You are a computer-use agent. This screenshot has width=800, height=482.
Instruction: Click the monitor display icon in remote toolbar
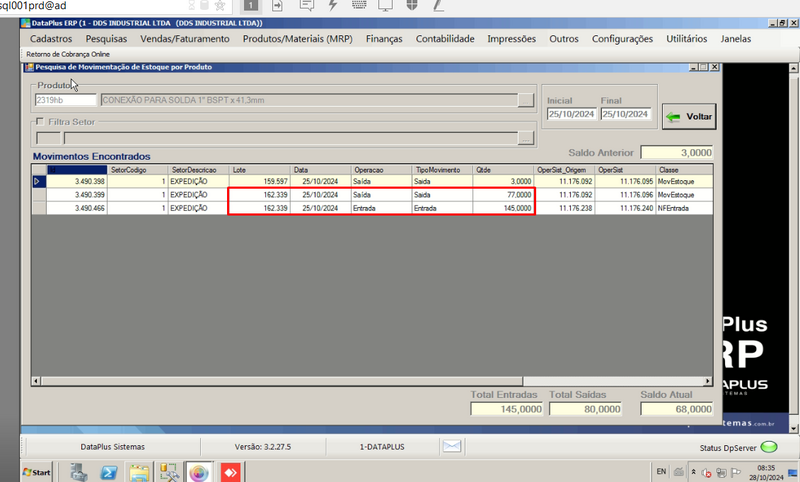pyautogui.click(x=385, y=5)
